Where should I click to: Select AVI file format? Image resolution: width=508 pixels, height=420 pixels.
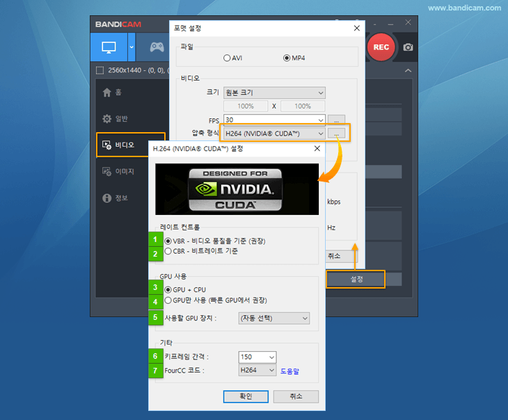click(x=232, y=58)
